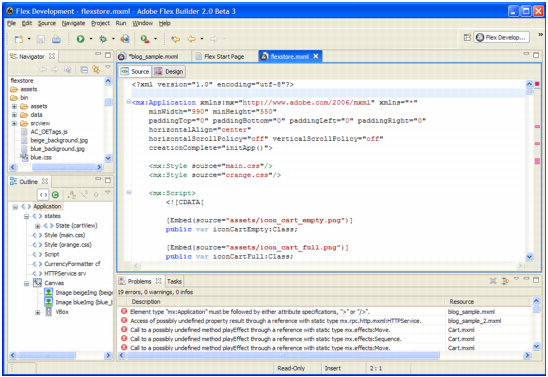548x377 pixels.
Task: Switch to the Flex Start Page tab
Action: [x=224, y=56]
